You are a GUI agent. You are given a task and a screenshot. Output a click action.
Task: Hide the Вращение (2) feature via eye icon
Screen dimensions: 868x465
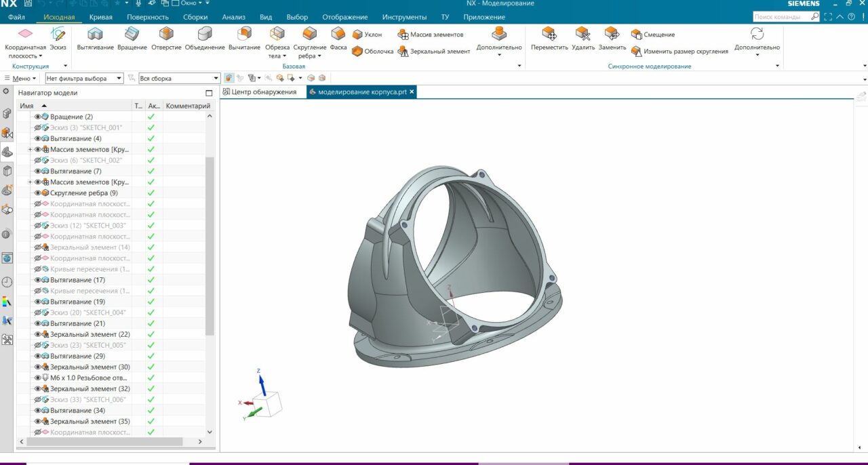[x=38, y=117]
